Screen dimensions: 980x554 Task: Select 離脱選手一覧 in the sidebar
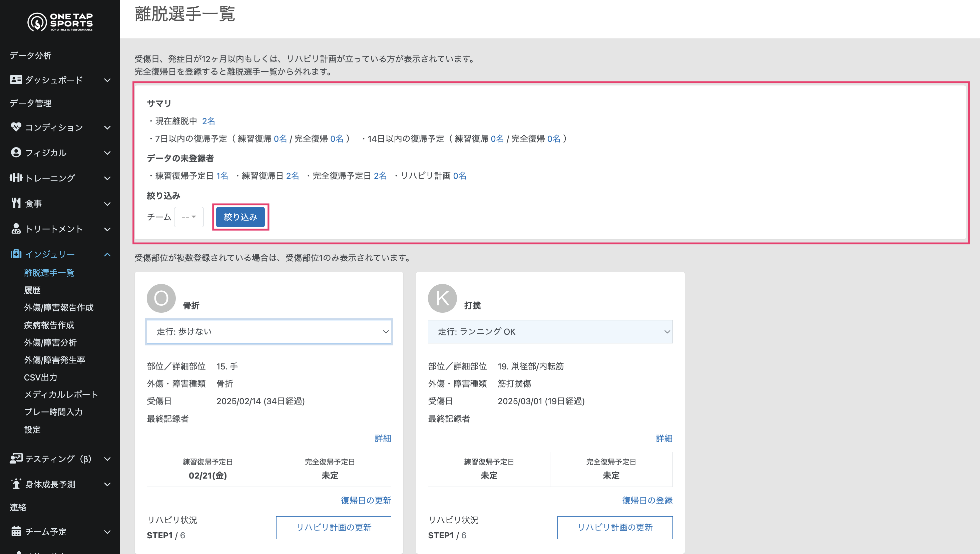click(x=49, y=273)
